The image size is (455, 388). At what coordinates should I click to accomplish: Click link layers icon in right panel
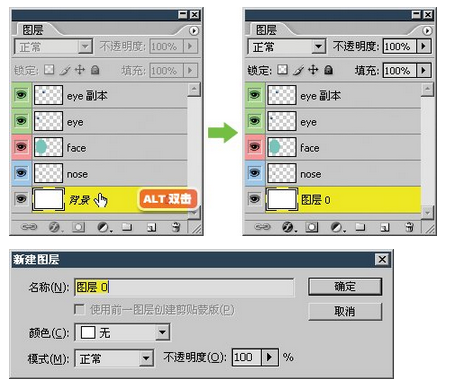(262, 227)
